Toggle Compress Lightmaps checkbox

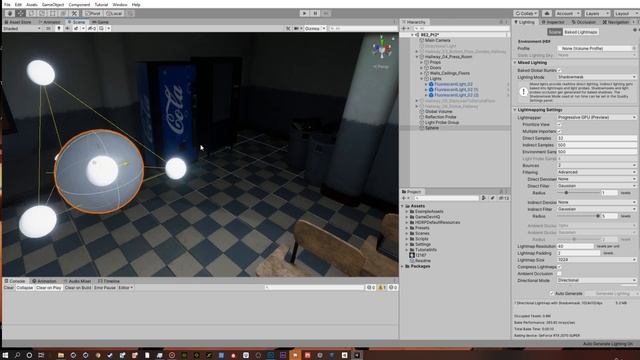click(559, 267)
